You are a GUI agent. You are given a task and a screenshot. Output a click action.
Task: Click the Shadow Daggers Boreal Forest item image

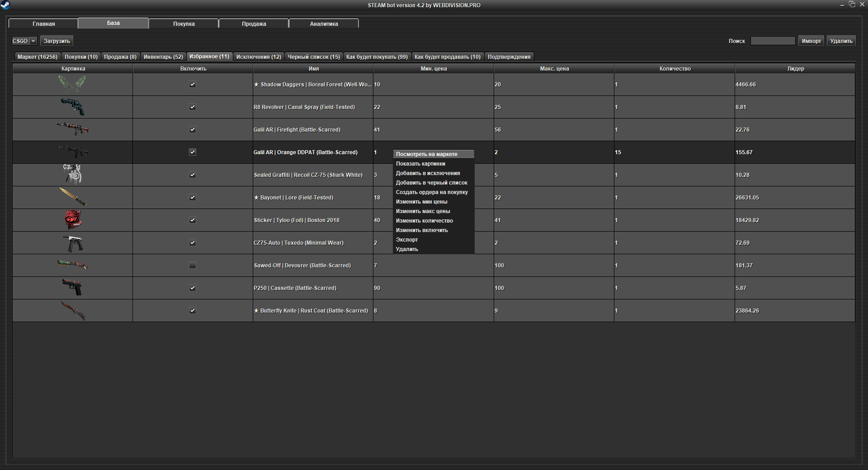pyautogui.click(x=72, y=84)
